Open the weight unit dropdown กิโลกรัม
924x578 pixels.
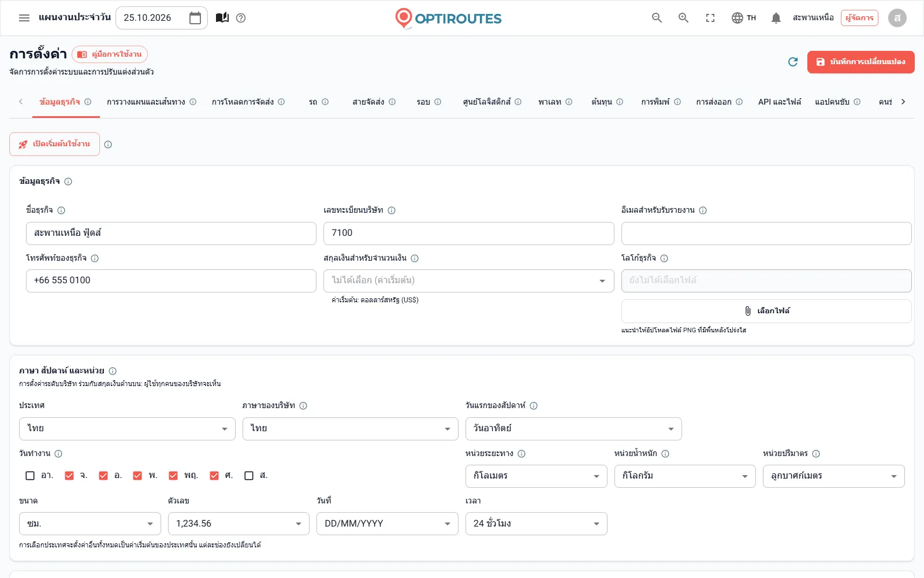(x=685, y=476)
